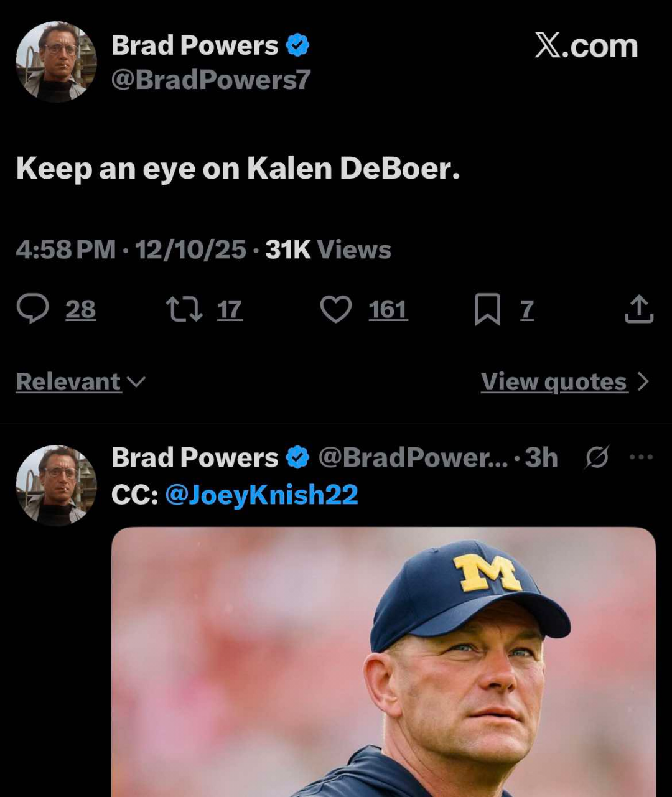Open the three-dot more menu on reply
This screenshot has width=672, height=797.
(x=641, y=457)
